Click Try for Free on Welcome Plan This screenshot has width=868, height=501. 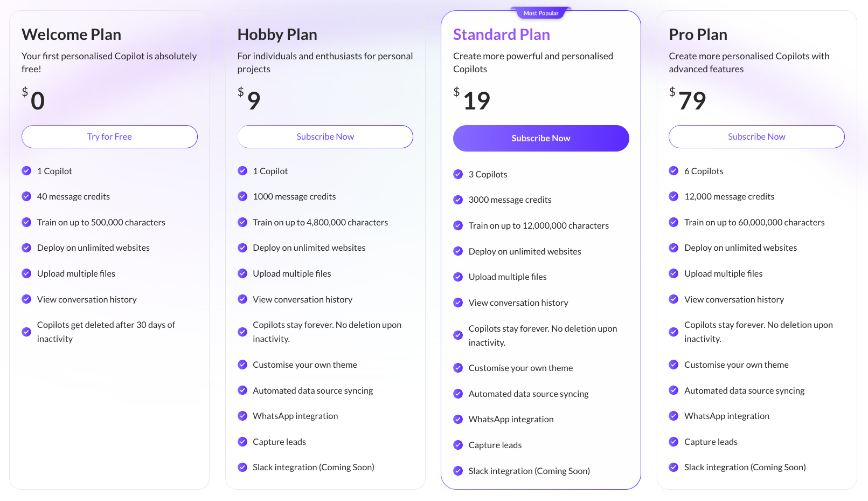109,137
